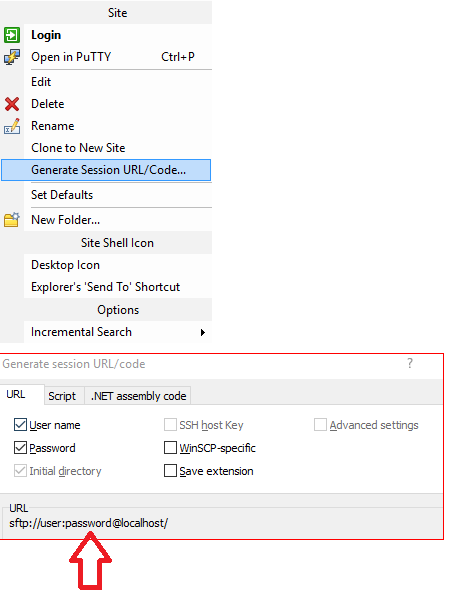This screenshot has height=616, width=450.
Task: Select the URL tab
Action: 16,394
